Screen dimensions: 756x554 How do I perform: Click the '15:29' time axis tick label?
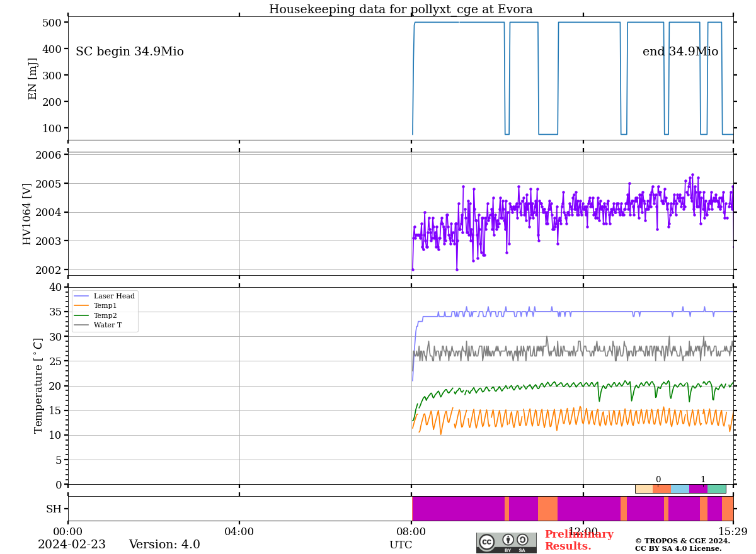coord(733,532)
